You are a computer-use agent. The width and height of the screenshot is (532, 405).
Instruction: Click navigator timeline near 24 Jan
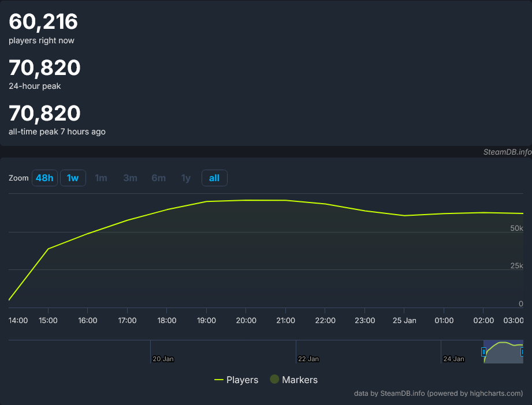[x=453, y=358]
